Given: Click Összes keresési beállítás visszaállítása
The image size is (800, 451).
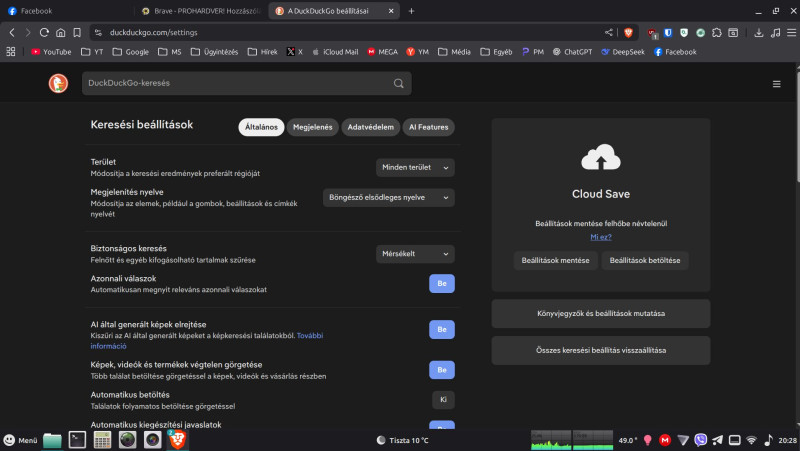Looking at the screenshot, I should [601, 350].
